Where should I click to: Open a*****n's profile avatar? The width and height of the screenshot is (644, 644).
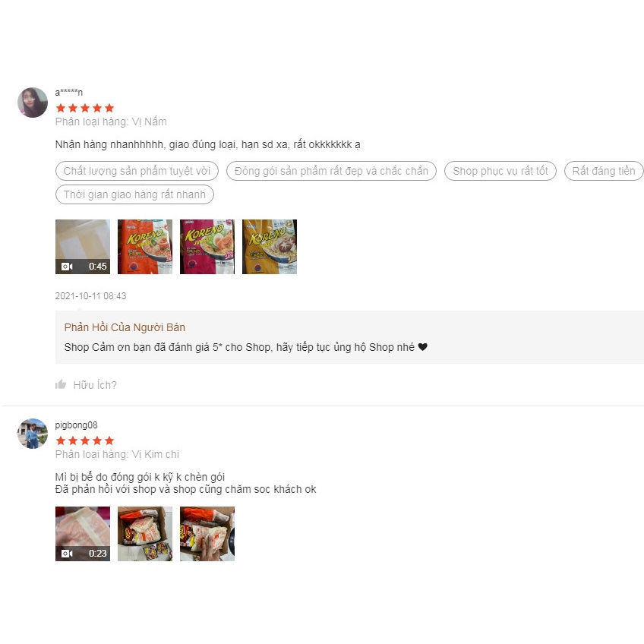(33, 103)
